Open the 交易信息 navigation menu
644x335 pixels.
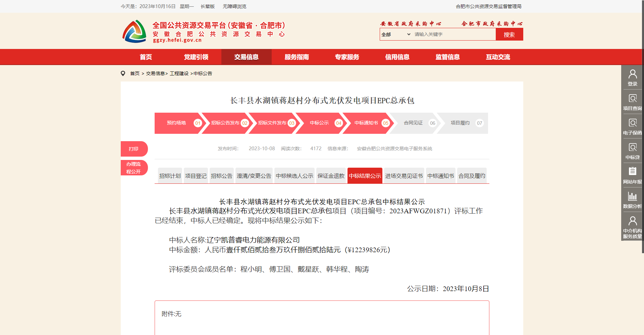point(246,57)
